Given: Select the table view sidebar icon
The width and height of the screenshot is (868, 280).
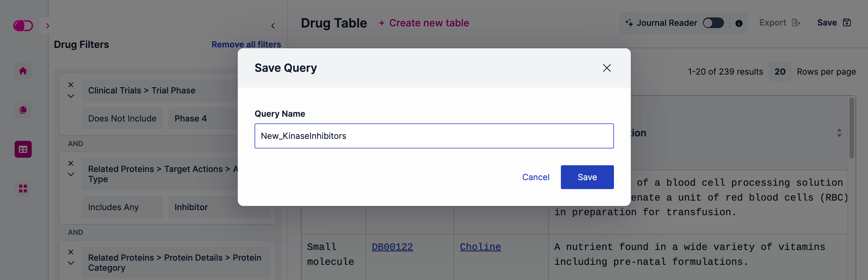Looking at the screenshot, I should 23,149.
